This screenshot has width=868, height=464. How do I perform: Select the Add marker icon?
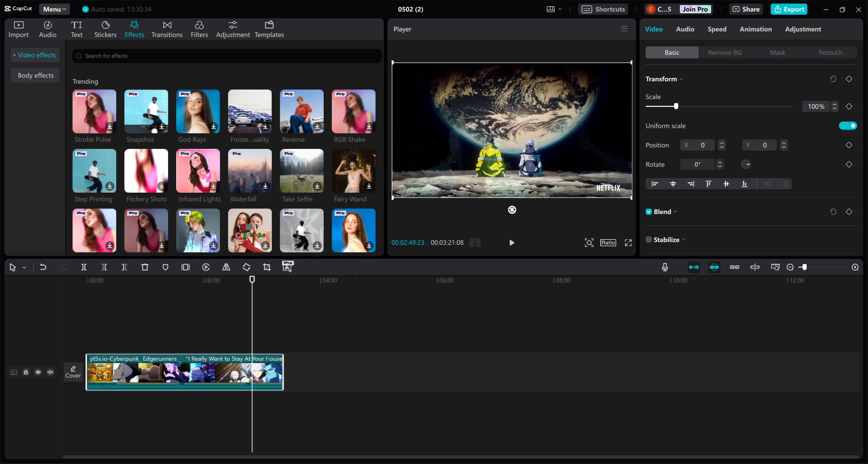click(165, 267)
